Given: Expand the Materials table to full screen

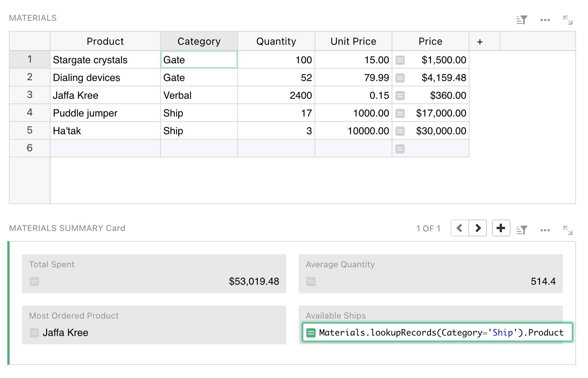Looking at the screenshot, I should (568, 19).
